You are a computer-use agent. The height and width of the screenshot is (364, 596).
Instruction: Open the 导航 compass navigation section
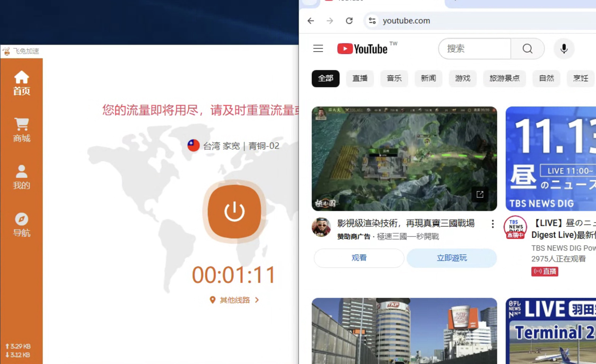tap(22, 225)
